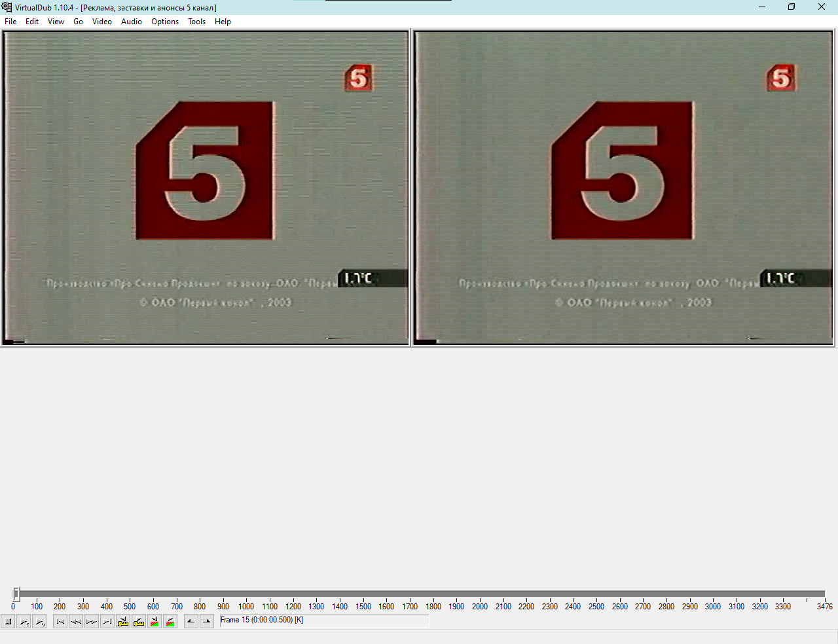Go to previous keyframe
Screen dimensions: 838x644
point(123,621)
